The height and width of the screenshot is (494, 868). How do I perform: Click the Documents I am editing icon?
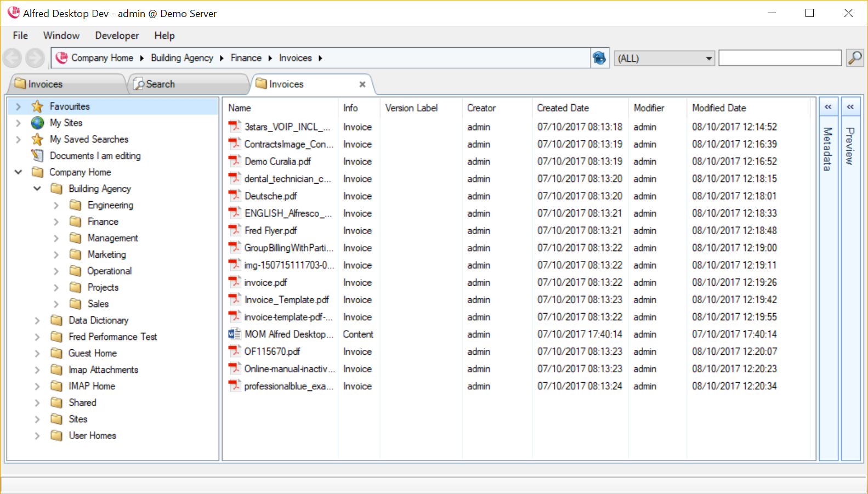(x=37, y=156)
